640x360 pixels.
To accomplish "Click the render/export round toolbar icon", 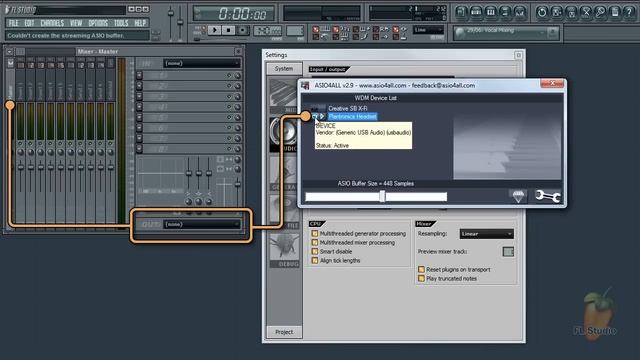I will point(571,12).
